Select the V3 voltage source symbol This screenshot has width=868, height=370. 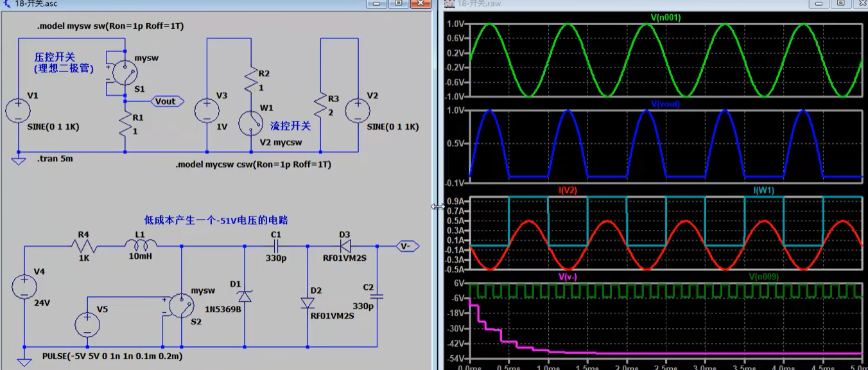tap(207, 110)
